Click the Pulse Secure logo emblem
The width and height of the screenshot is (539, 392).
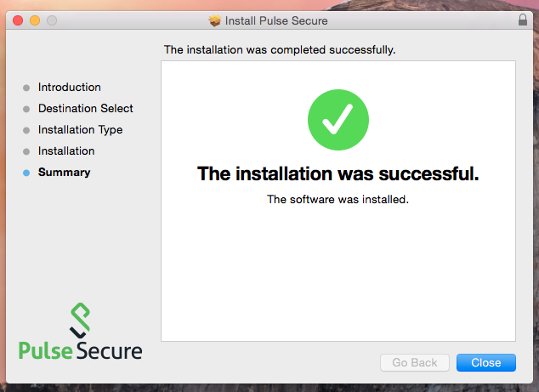click(80, 321)
